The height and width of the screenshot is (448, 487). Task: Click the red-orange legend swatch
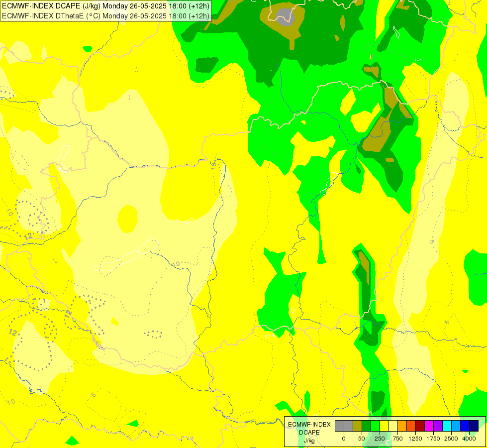(x=411, y=426)
